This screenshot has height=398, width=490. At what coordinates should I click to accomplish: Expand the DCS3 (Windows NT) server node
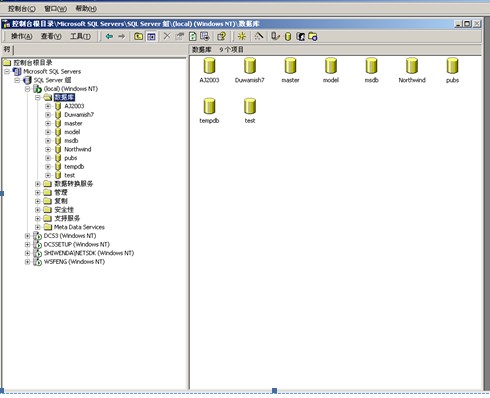[x=28, y=236]
